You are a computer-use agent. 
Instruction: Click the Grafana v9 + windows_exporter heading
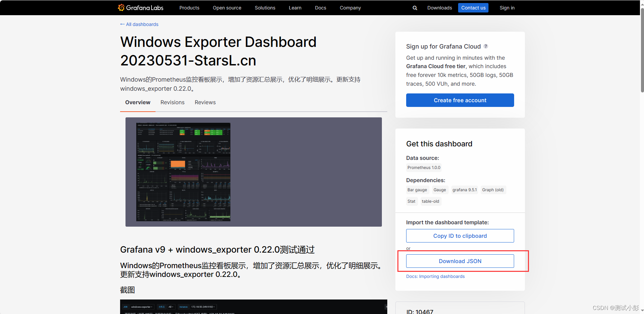(x=217, y=250)
